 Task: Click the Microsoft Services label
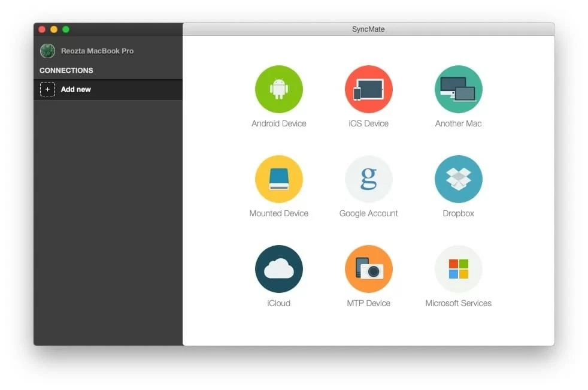458,303
